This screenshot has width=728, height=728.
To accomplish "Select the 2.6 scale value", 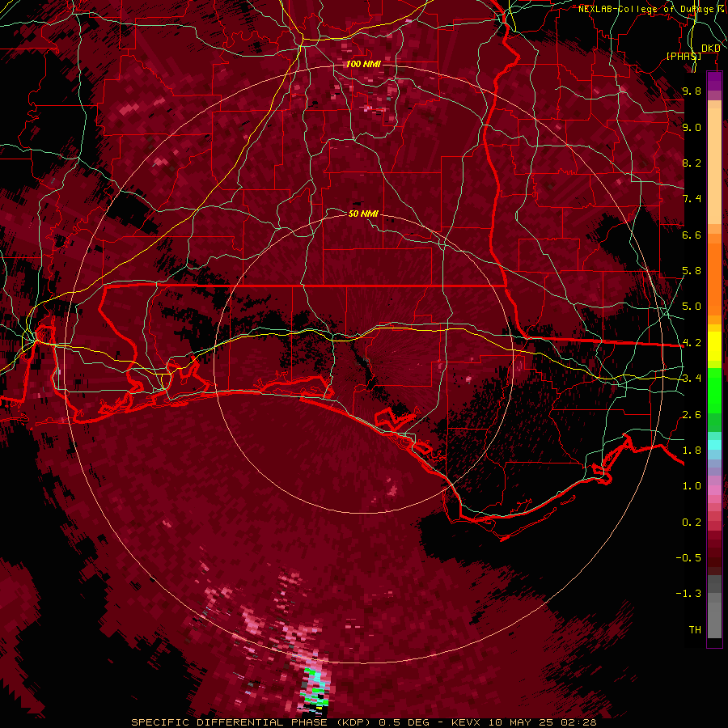I will (x=692, y=414).
